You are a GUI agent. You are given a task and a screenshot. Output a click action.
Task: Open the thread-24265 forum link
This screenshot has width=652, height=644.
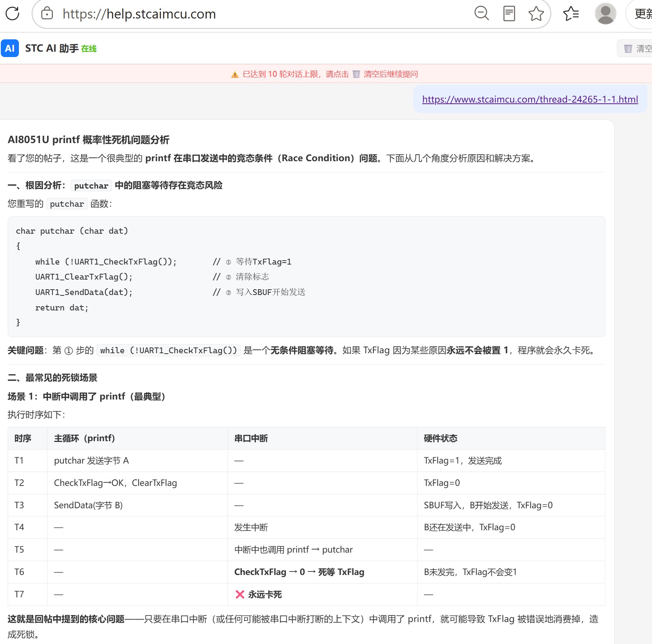click(530, 99)
